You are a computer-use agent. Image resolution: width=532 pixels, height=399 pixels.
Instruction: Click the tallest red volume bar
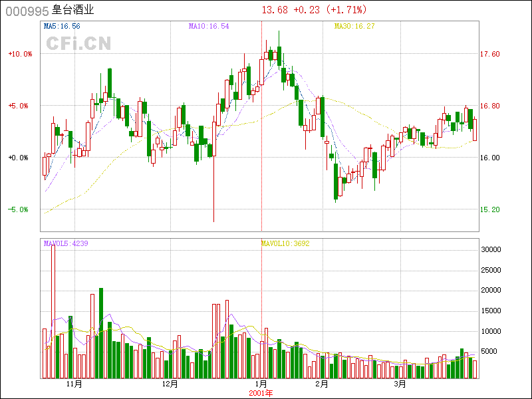click(53, 311)
